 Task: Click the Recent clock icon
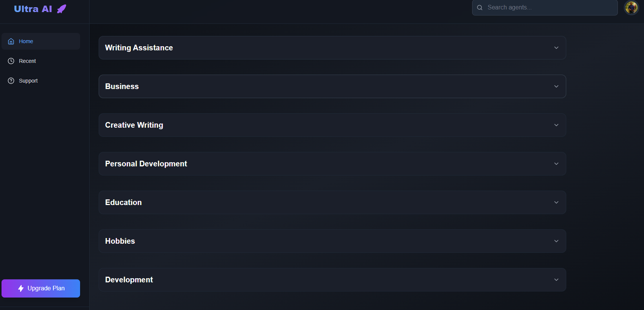pos(11,61)
